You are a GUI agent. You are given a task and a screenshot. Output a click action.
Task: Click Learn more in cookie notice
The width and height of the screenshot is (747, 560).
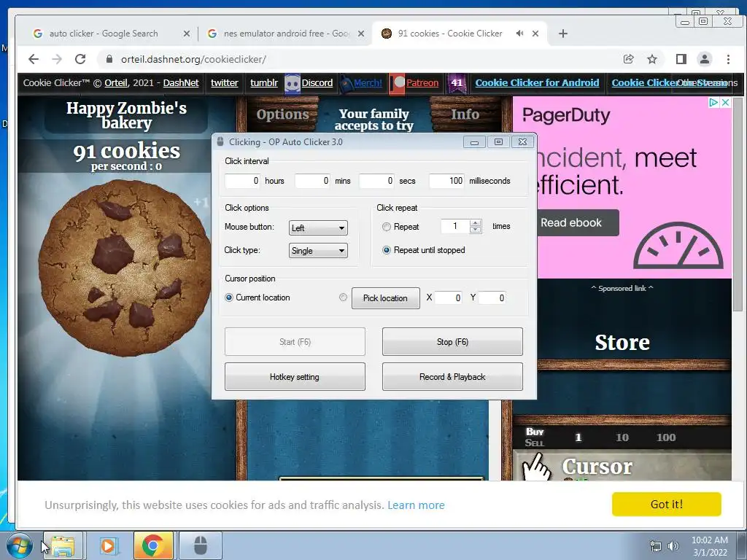[416, 505]
